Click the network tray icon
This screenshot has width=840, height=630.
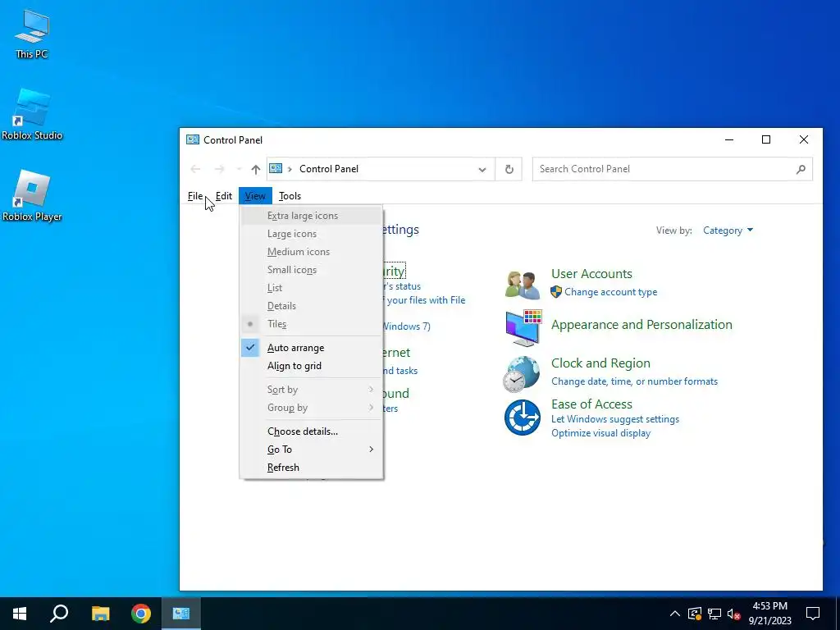(x=714, y=614)
